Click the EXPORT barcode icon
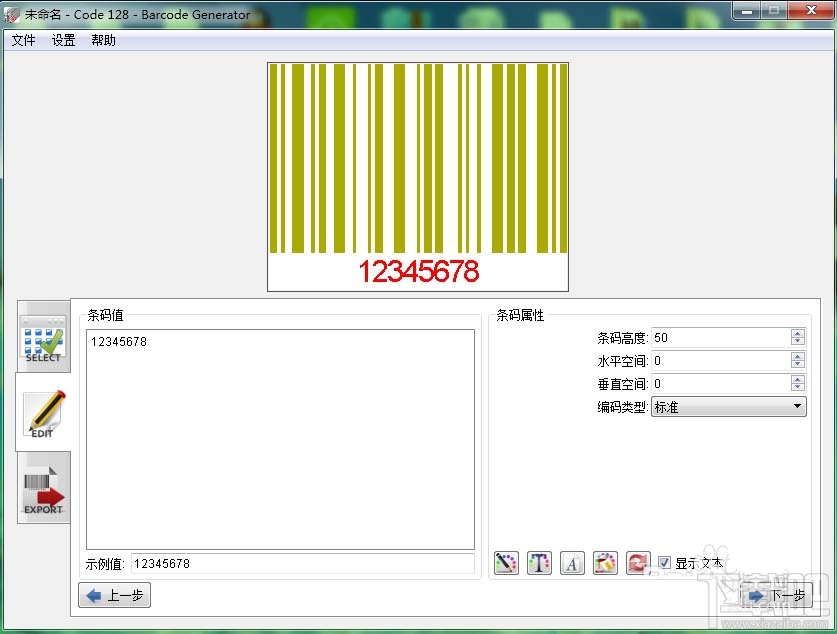Viewport: 837px width, 634px height. [42, 489]
